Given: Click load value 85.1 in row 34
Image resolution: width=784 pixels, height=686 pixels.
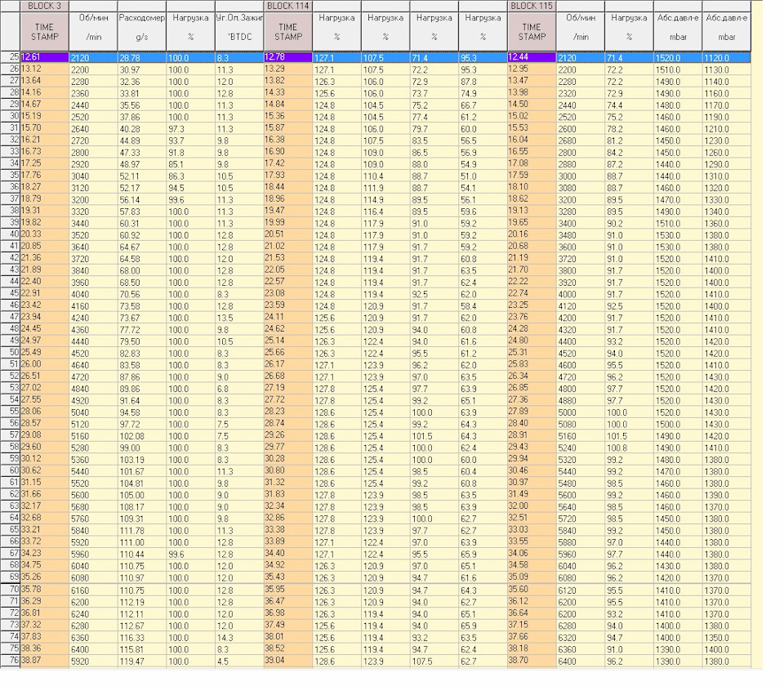Looking at the screenshot, I should click(190, 164).
